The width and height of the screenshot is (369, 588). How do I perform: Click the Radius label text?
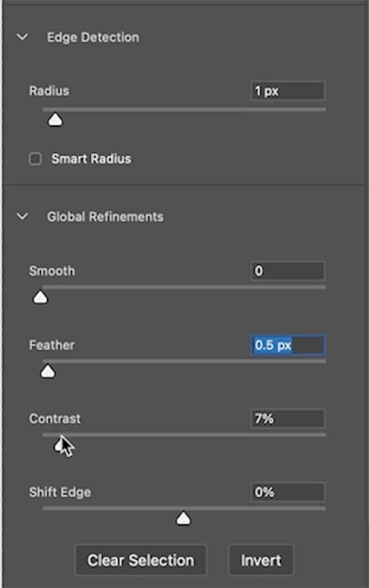click(x=49, y=91)
